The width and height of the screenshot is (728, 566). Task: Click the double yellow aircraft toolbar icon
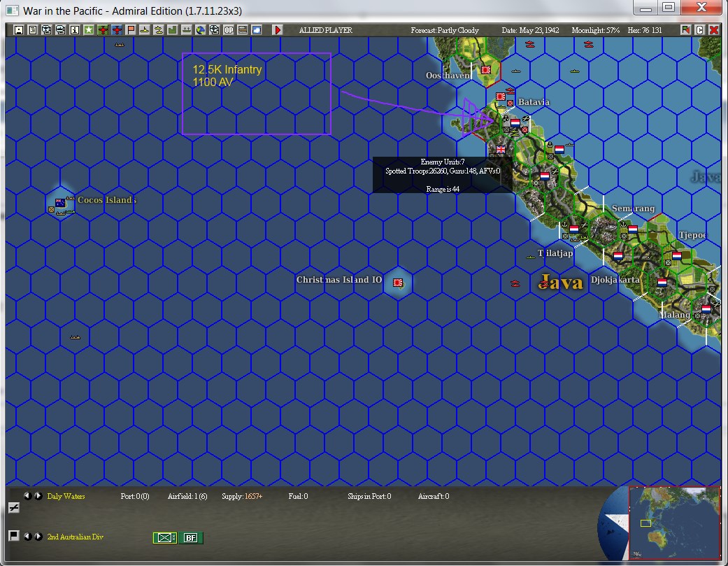click(158, 30)
